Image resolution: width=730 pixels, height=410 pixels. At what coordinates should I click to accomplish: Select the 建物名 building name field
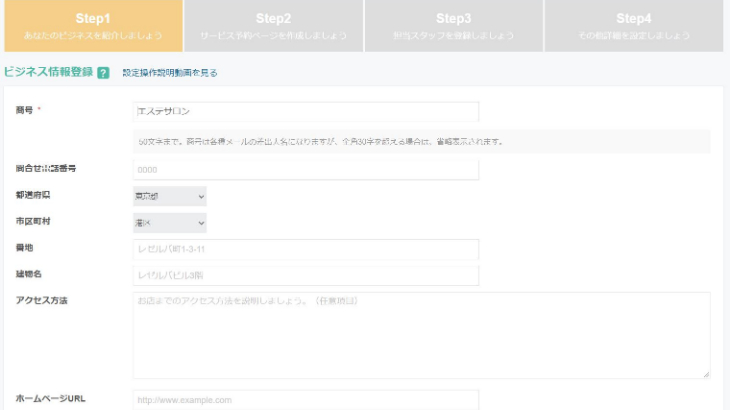305,275
